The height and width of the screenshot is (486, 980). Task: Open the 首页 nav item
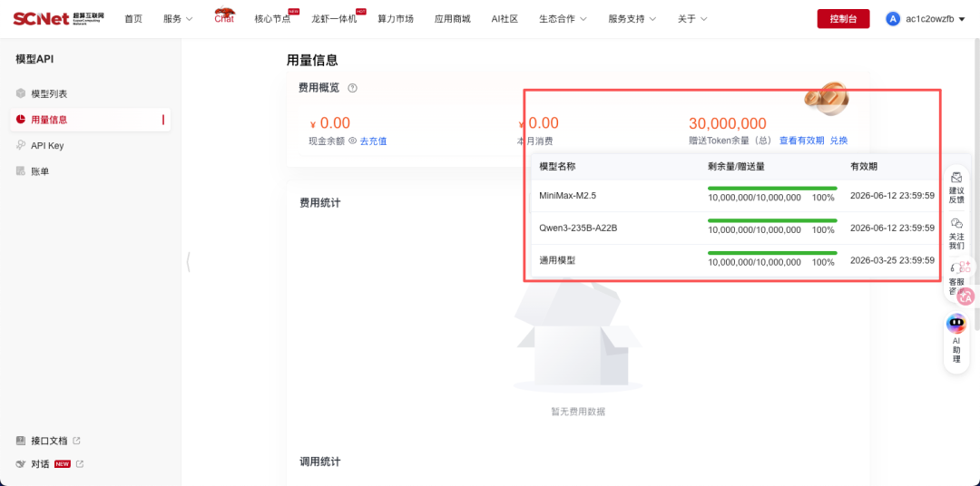[x=133, y=19]
